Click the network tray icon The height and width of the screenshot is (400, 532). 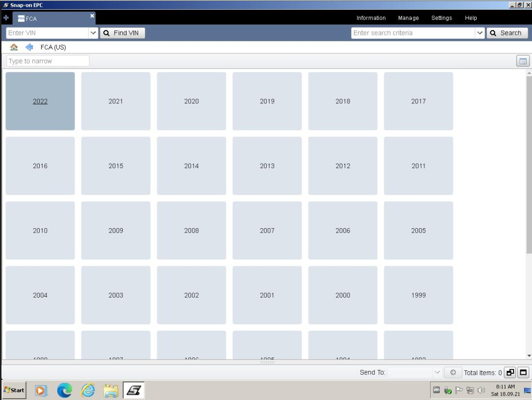(470, 390)
